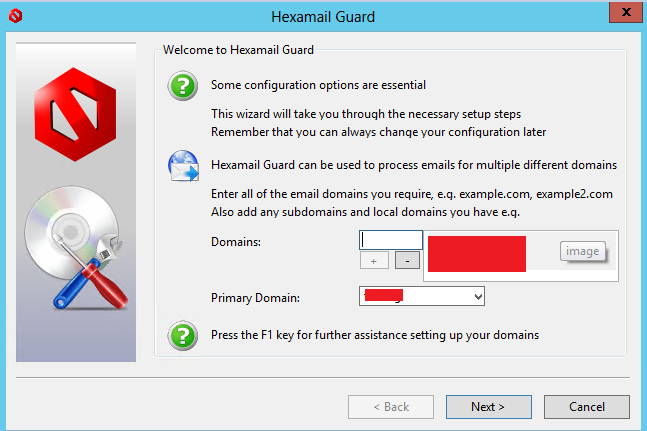Click 'Remember that you can always change' text
The width and height of the screenshot is (647, 431).
(378, 132)
